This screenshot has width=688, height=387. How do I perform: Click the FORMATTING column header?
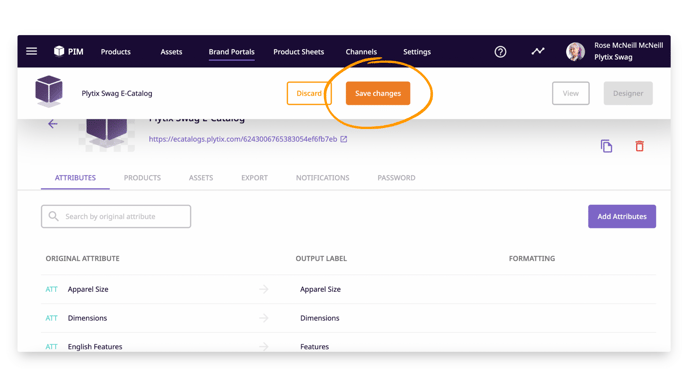coord(532,258)
